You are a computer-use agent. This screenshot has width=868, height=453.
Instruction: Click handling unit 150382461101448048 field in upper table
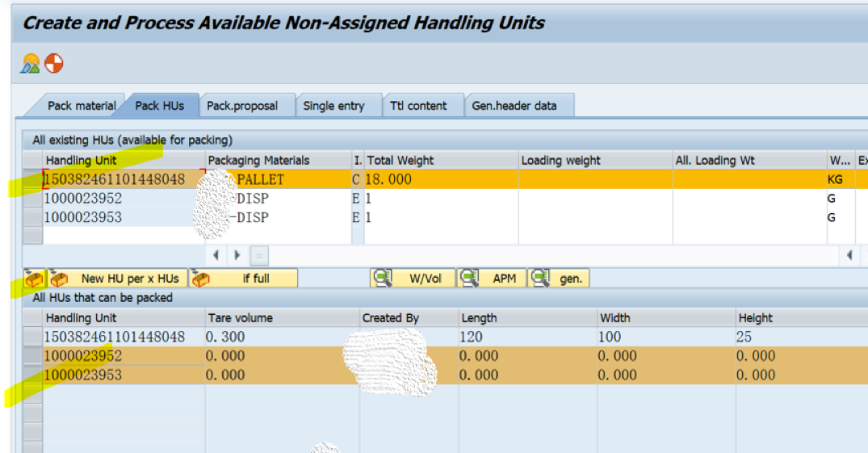[124, 179]
